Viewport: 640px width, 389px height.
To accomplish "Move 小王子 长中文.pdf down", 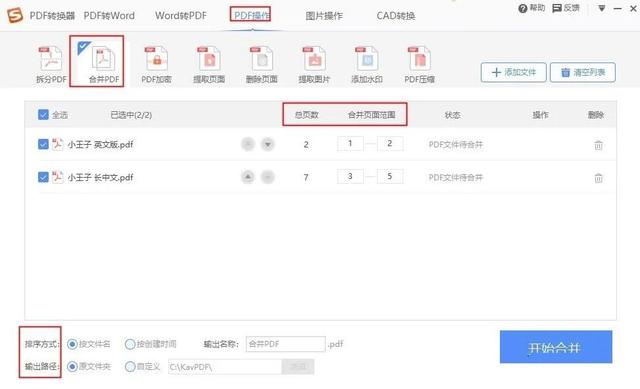I will pyautogui.click(x=268, y=177).
